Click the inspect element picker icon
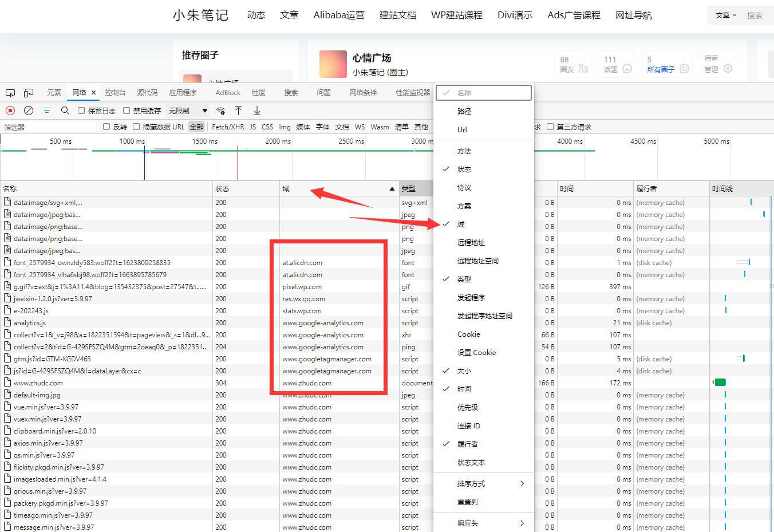Image resolution: width=774 pixels, height=532 pixels. click(x=10, y=93)
